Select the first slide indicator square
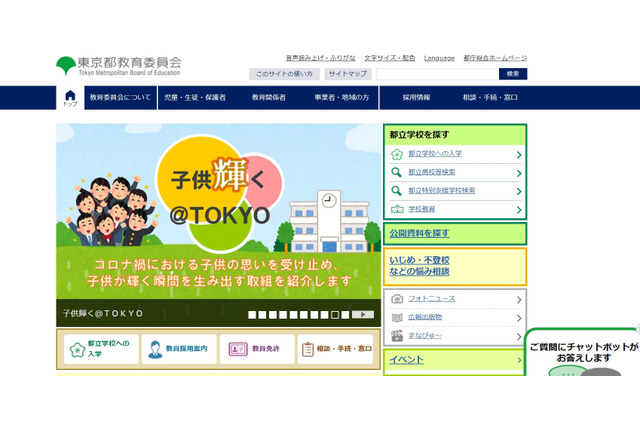This screenshot has height=426, width=640. tap(252, 315)
